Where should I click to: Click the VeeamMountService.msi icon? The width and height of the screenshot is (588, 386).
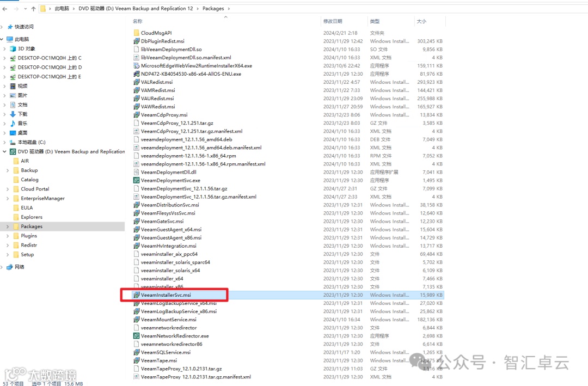click(137, 320)
